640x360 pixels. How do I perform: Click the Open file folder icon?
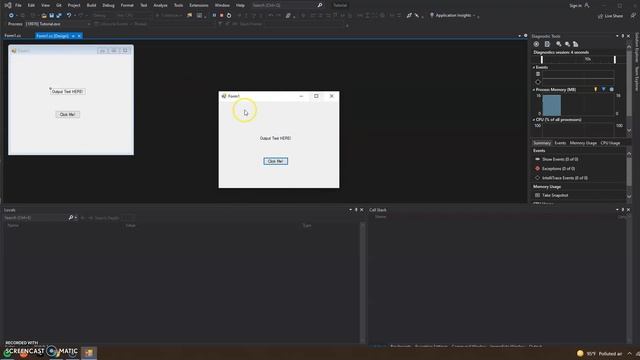[x=44, y=16]
